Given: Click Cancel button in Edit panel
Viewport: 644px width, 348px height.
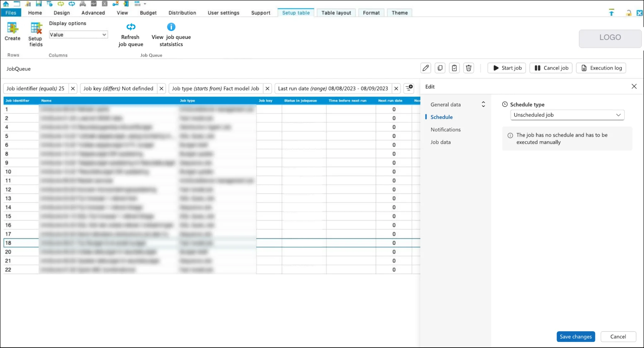Looking at the screenshot, I should click(618, 337).
